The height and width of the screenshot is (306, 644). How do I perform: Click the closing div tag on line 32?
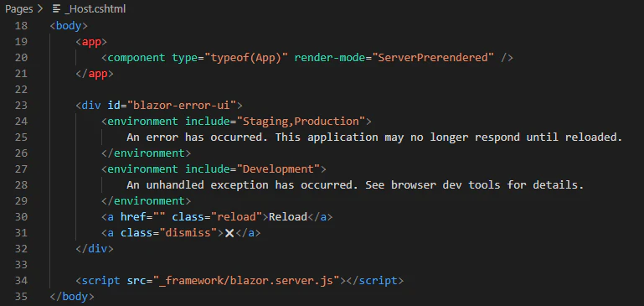[95, 249]
